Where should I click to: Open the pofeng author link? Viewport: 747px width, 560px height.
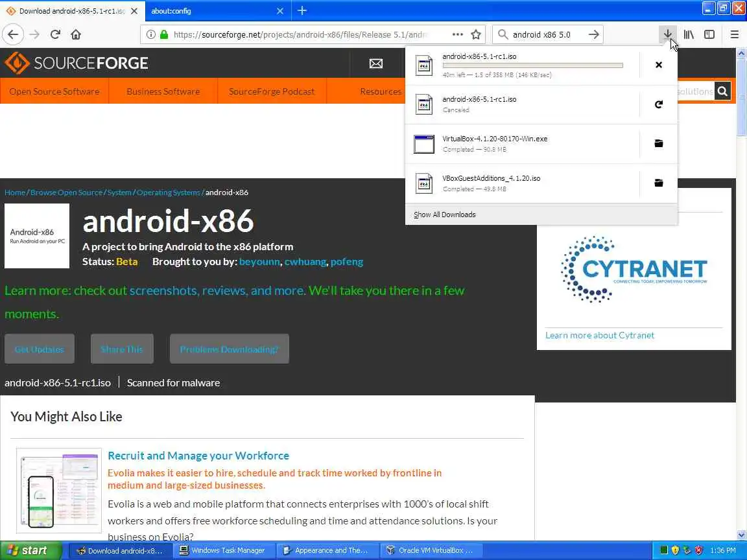click(347, 261)
